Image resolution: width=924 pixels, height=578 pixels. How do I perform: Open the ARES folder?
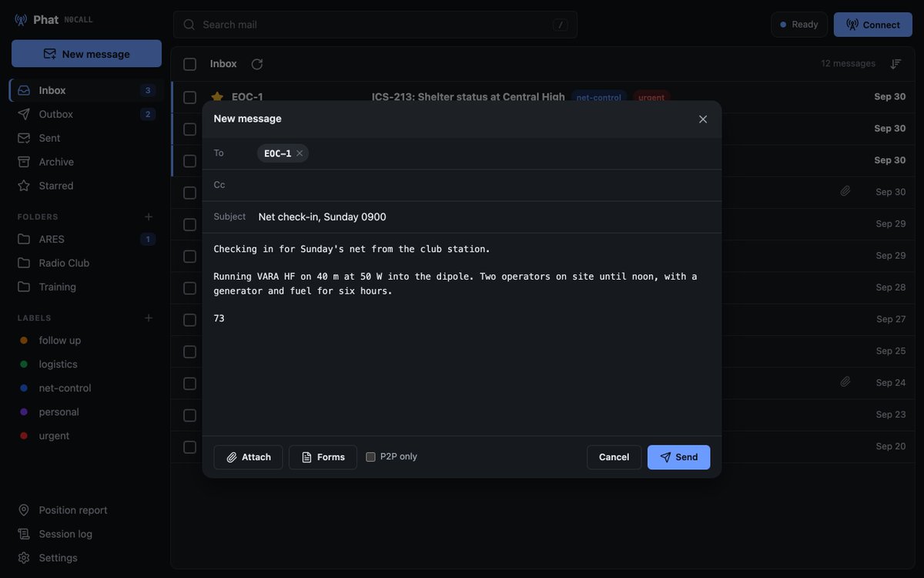pyautogui.click(x=85, y=239)
